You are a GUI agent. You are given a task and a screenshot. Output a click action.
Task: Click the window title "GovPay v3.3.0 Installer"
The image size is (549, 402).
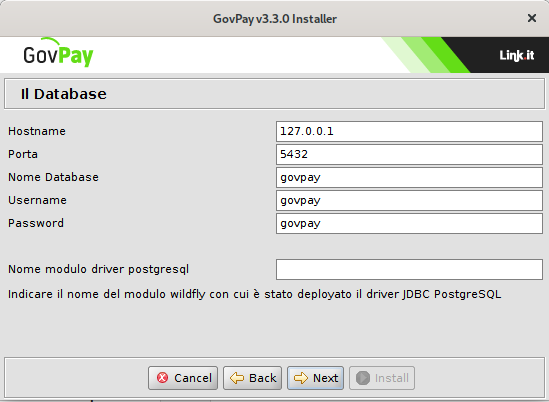tap(275, 19)
